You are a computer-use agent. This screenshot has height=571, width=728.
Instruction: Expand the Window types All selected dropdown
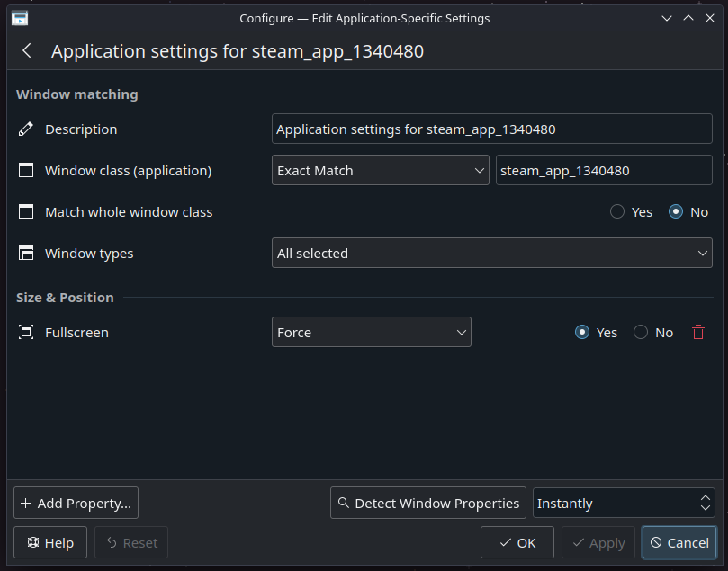tap(491, 254)
